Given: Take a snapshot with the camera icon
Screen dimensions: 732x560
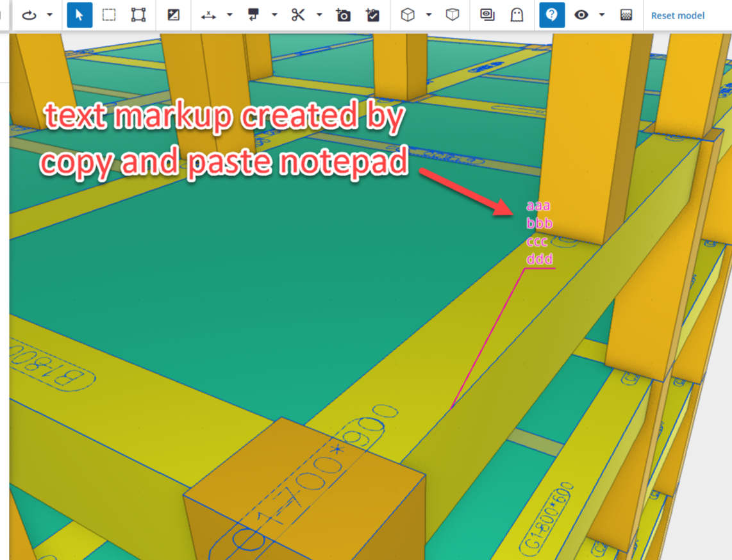Looking at the screenshot, I should click(343, 15).
